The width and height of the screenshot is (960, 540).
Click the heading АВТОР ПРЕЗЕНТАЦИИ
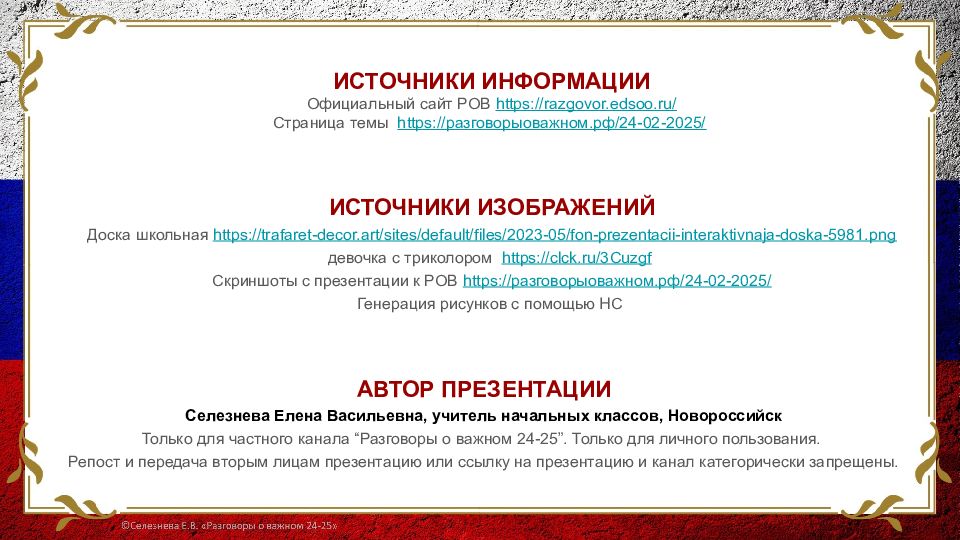[484, 389]
